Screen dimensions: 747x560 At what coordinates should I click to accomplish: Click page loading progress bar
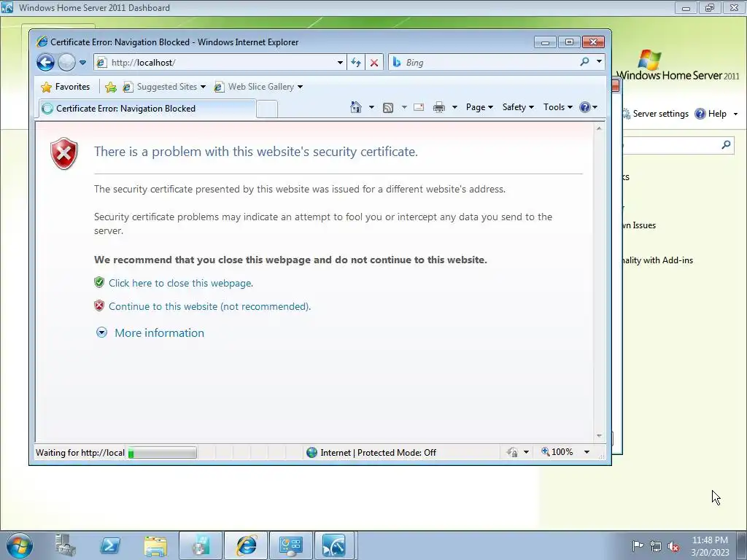tap(162, 453)
